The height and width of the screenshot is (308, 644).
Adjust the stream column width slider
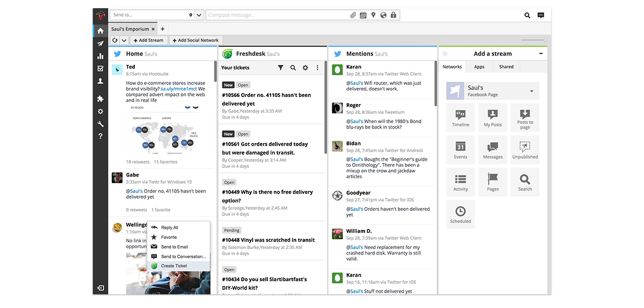click(x=534, y=40)
